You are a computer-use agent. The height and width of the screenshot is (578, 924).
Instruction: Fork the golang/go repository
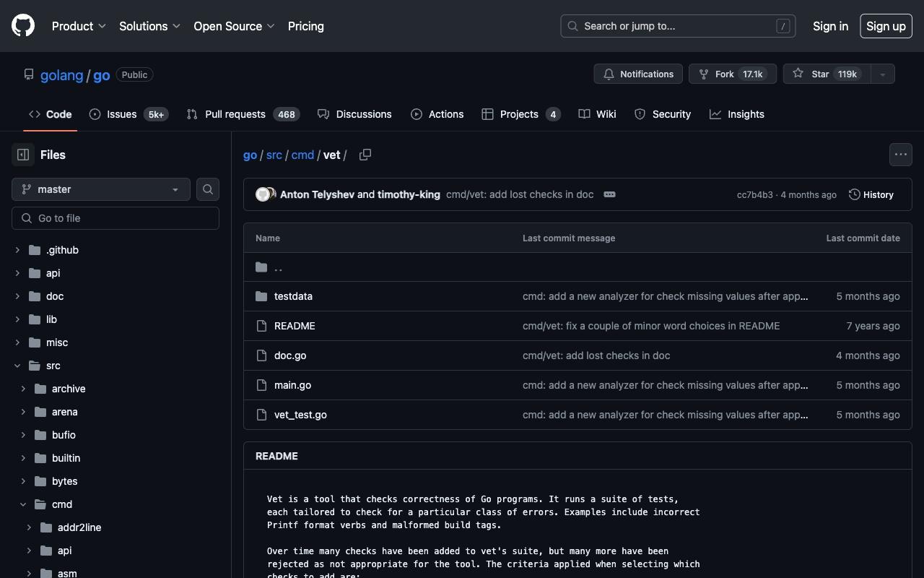(x=733, y=74)
